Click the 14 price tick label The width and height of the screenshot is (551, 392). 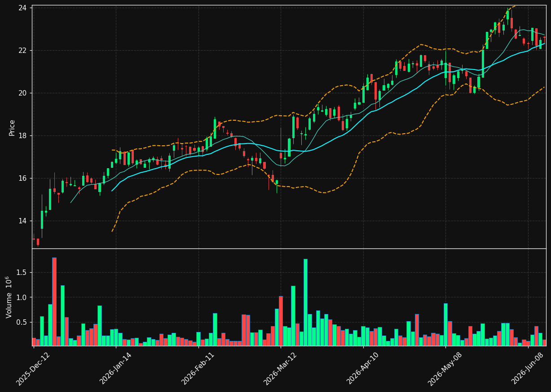click(22, 221)
